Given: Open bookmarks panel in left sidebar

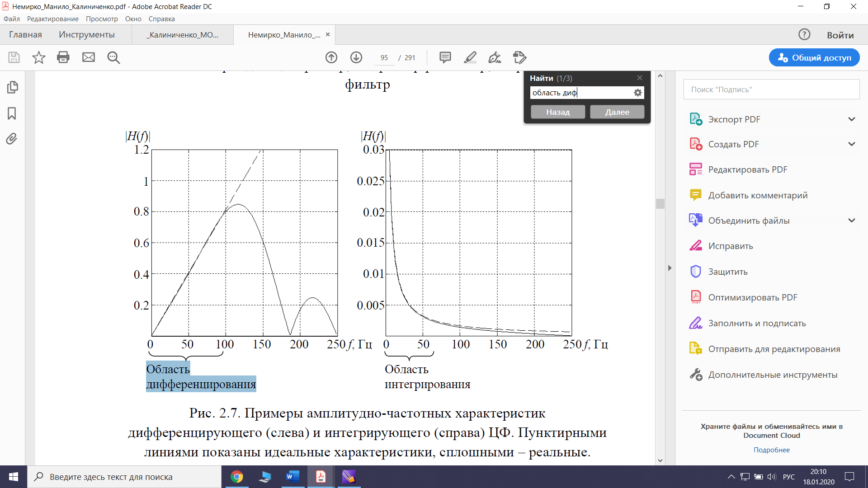Looking at the screenshot, I should (12, 113).
